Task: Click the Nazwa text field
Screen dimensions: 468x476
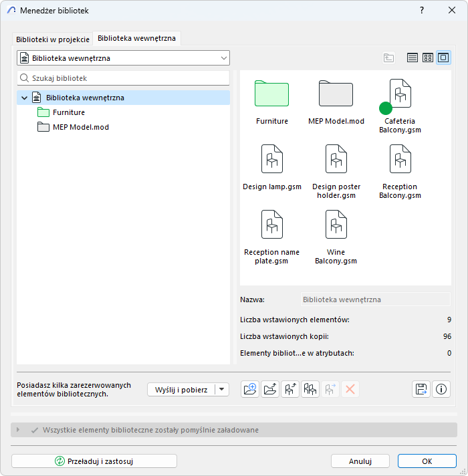Action: point(376,300)
